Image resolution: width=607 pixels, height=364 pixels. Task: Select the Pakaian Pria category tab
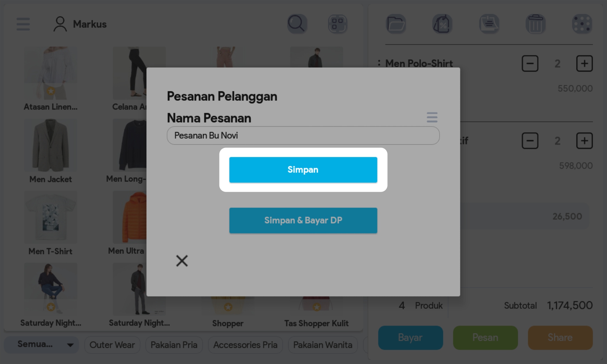coord(174,345)
